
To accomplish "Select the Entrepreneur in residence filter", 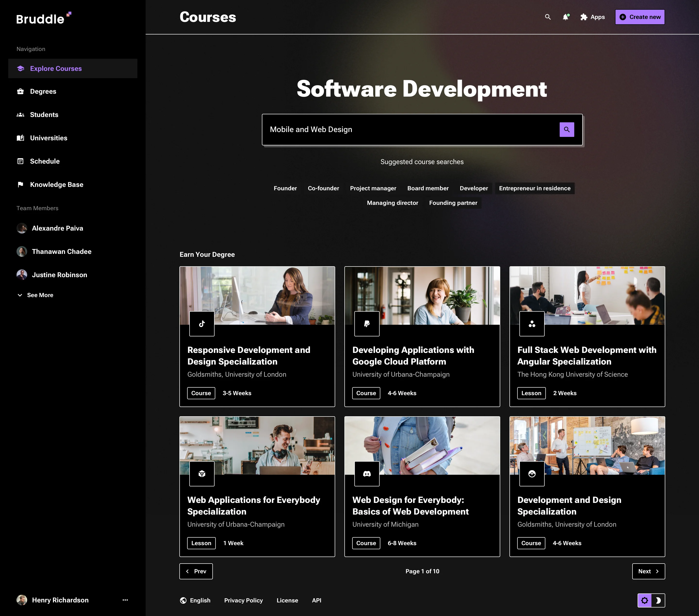I will pyautogui.click(x=534, y=188).
